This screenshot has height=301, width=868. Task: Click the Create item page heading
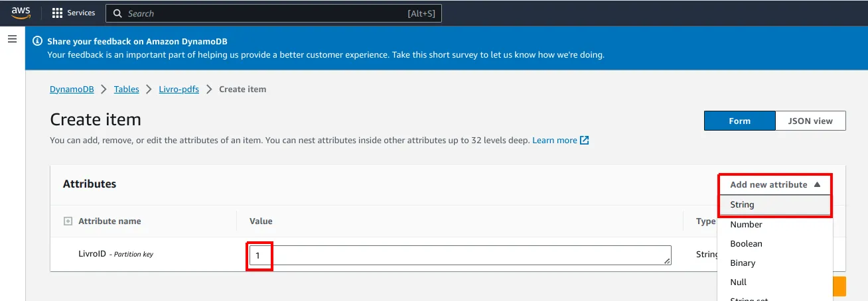click(x=96, y=120)
